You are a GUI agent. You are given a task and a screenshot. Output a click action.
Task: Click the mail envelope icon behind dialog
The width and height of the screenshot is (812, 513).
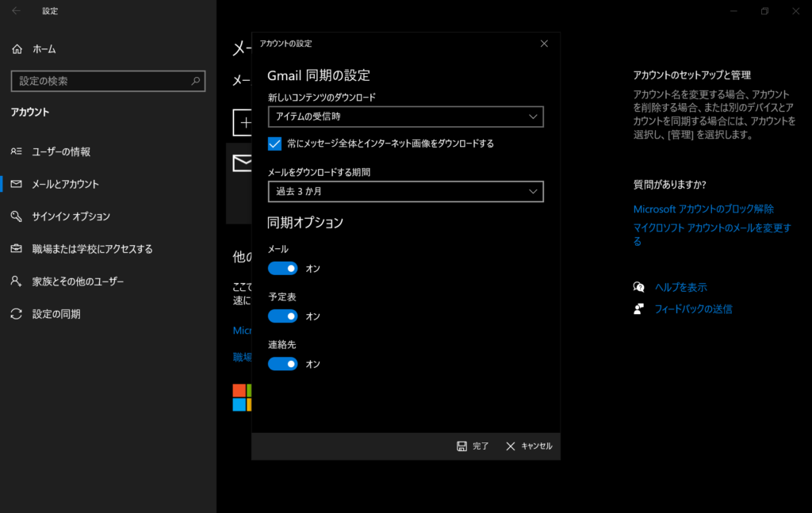243,163
